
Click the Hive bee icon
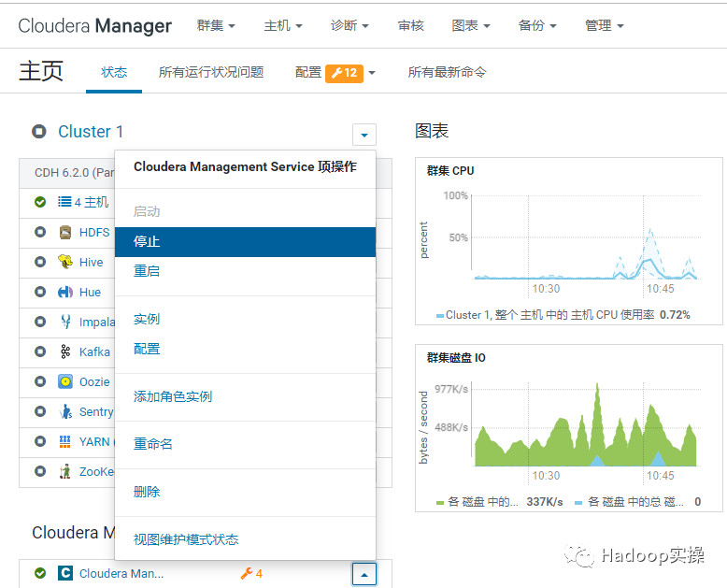65,263
